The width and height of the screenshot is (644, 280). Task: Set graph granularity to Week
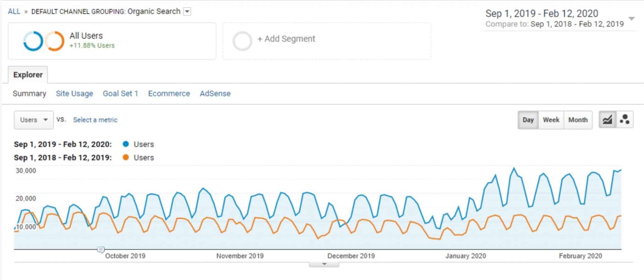pos(551,120)
